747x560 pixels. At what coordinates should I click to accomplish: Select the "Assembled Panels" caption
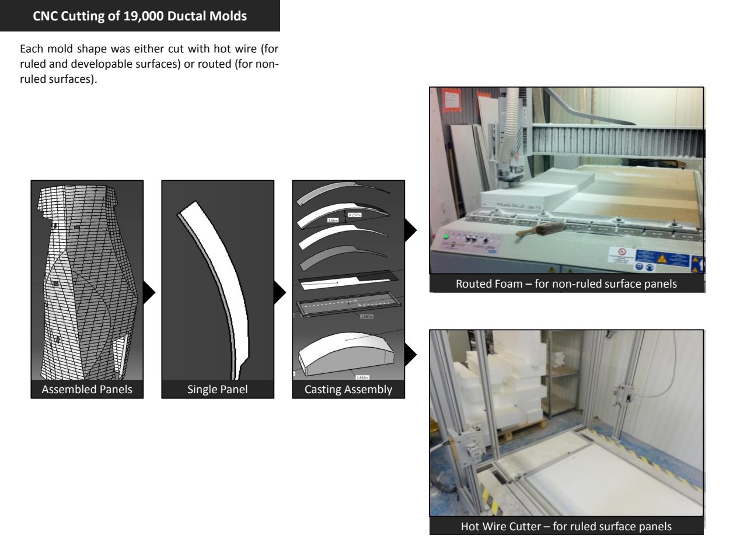87,389
